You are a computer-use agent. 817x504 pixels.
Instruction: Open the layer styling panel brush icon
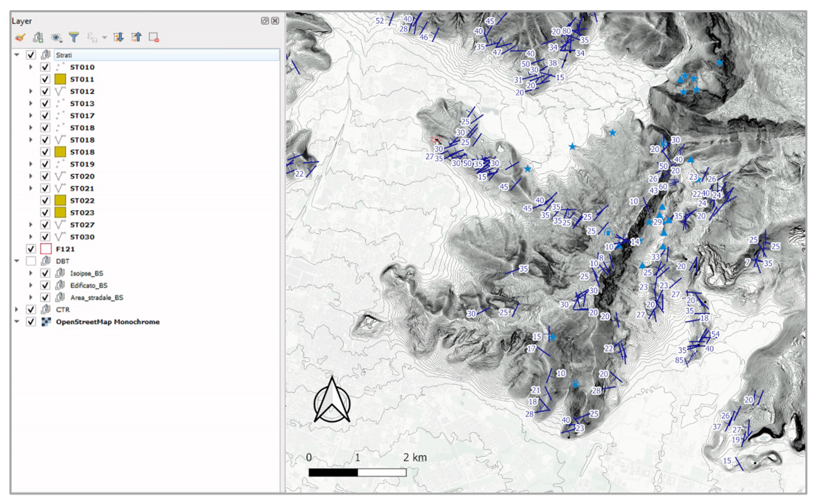pos(20,37)
